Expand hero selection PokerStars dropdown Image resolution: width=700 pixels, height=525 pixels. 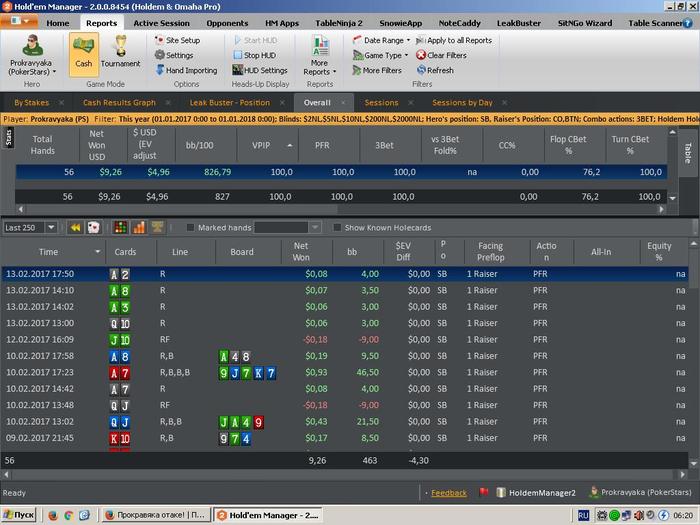pos(54,72)
